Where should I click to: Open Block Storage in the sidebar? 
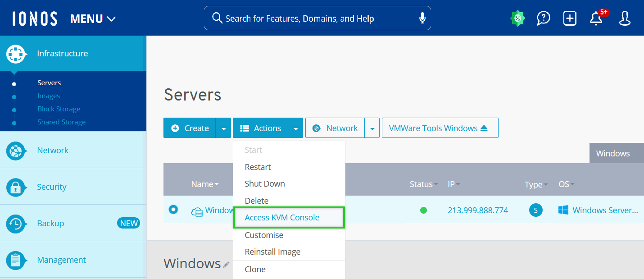[59, 109]
